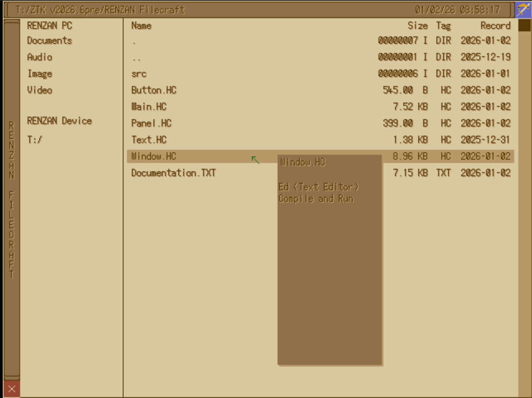Screen dimensions: 532x398
Task: Choose Compile and Run in the context menu
Action: point(316,199)
